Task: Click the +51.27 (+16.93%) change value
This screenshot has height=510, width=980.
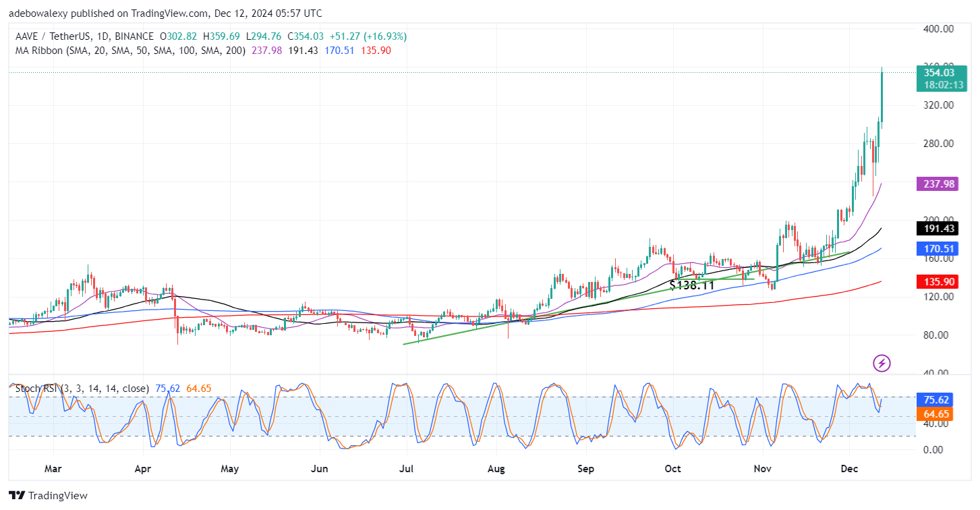Action: coord(368,36)
